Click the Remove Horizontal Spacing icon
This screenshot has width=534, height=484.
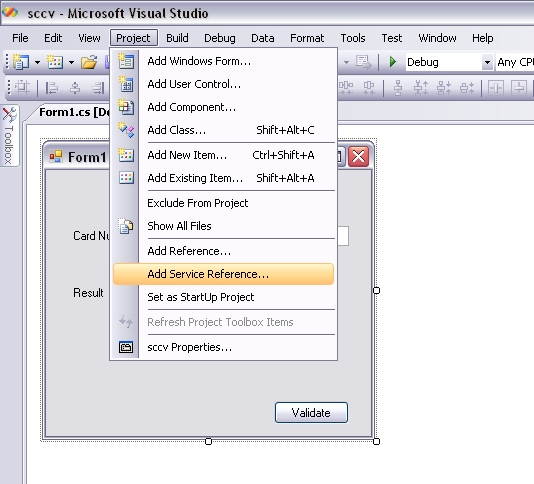(369, 88)
